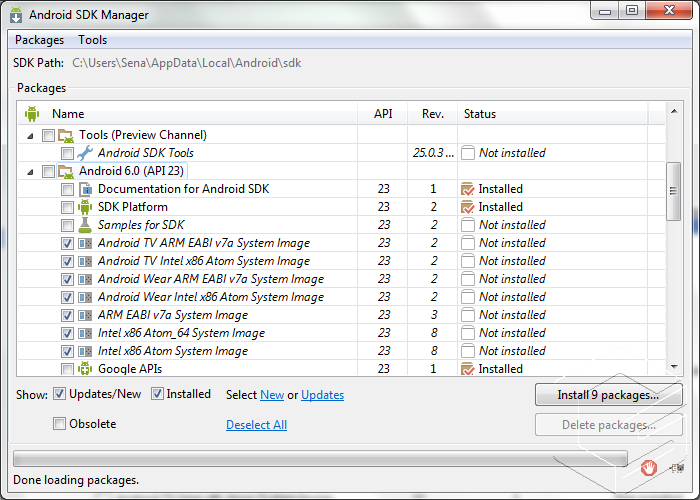This screenshot has width=700, height=500.
Task: Click the SDK Path C:\Users\Sena\AppData text
Action: point(187,63)
